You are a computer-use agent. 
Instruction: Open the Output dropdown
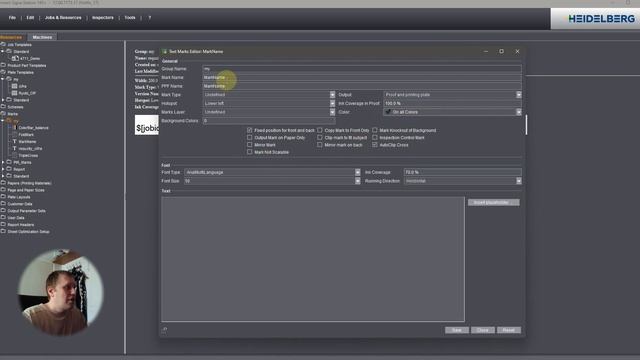tap(518, 95)
